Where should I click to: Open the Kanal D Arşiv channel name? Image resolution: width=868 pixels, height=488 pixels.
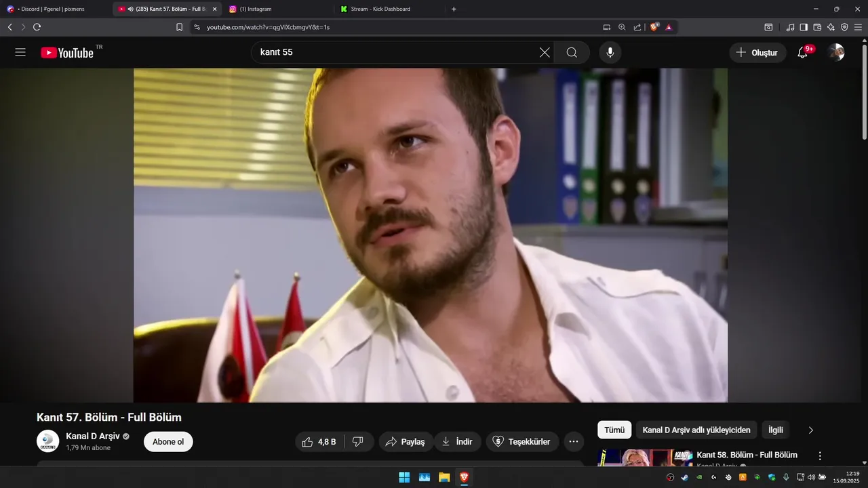92,436
